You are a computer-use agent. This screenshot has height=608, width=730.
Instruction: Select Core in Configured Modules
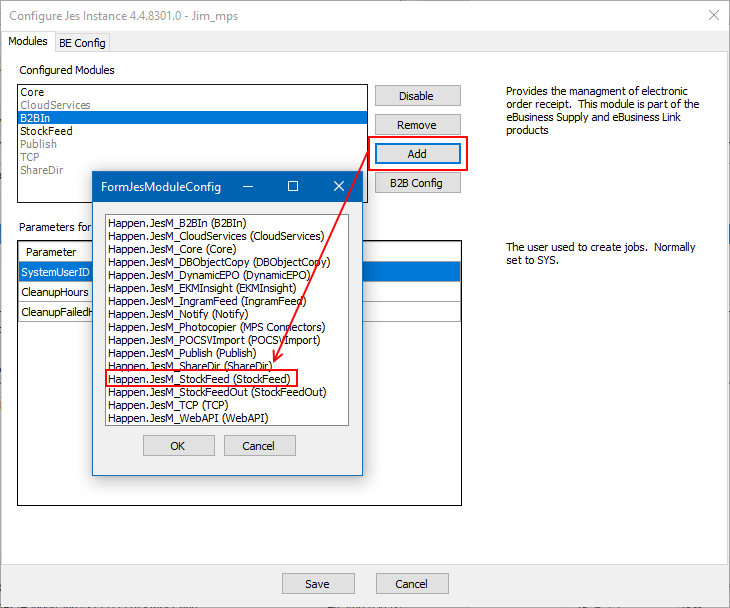point(32,92)
